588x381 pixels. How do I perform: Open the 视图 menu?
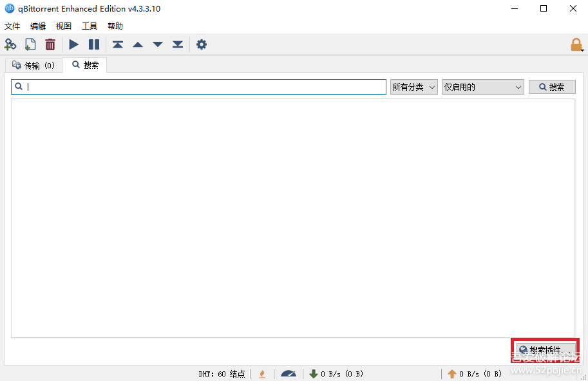tap(63, 26)
